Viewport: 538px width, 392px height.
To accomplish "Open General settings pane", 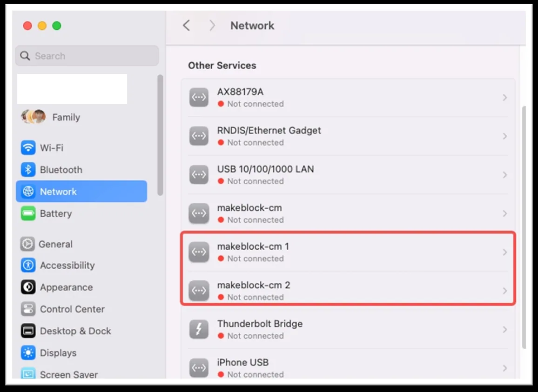I will [81, 244].
